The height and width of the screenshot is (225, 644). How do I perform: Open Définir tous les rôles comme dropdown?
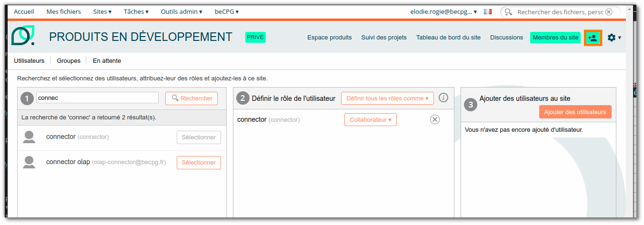(387, 98)
